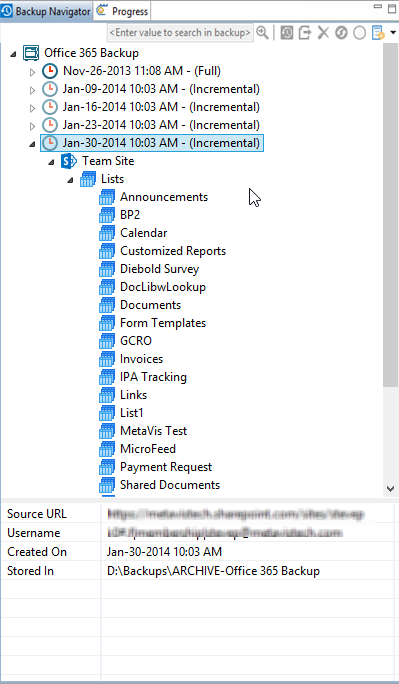This screenshot has height=684, width=399.
Task: Click the DocLibwLookup list icon
Action: [x=107, y=287]
